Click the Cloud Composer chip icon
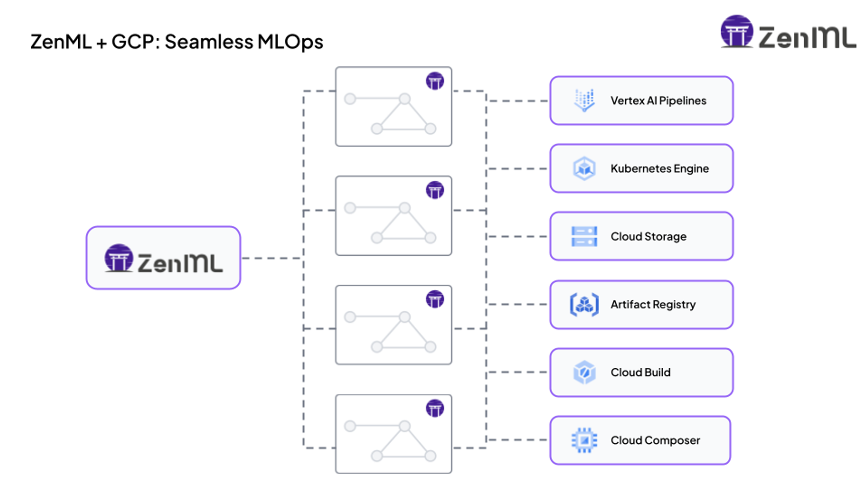 tap(585, 440)
